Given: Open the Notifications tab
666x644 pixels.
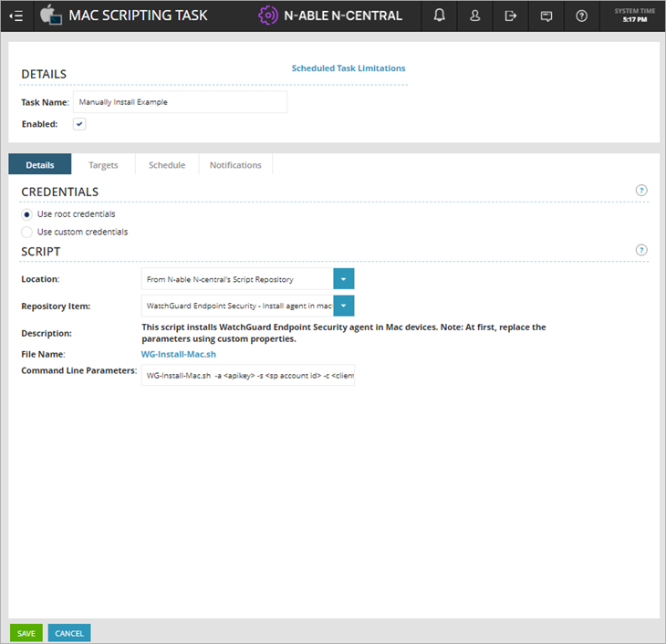Looking at the screenshot, I should pos(235,165).
